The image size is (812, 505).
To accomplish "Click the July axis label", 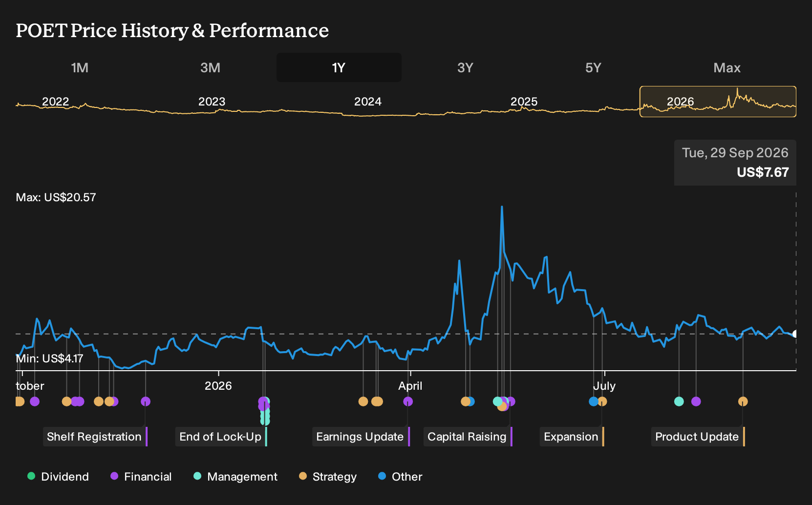I will (604, 386).
